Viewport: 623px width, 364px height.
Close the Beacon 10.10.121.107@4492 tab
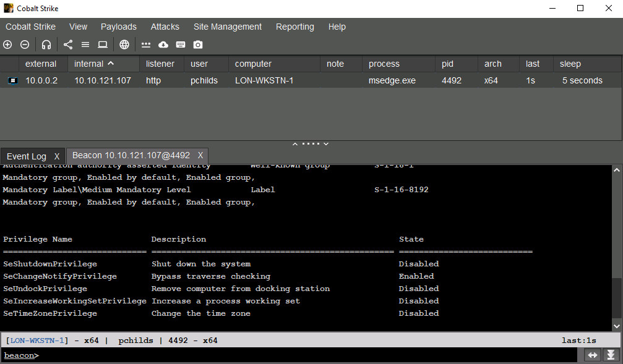(x=200, y=156)
